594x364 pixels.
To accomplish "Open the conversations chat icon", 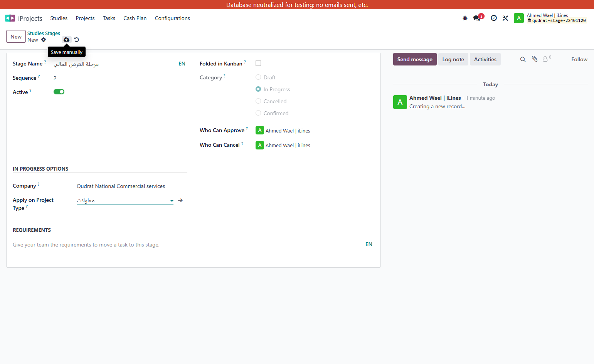I will [x=477, y=18].
